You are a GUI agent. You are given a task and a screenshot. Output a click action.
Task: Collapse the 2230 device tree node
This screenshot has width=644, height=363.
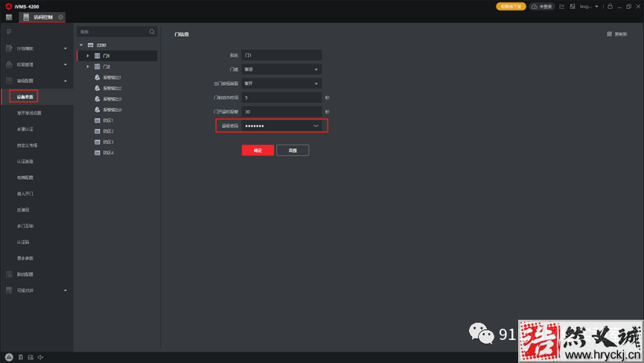(x=81, y=45)
